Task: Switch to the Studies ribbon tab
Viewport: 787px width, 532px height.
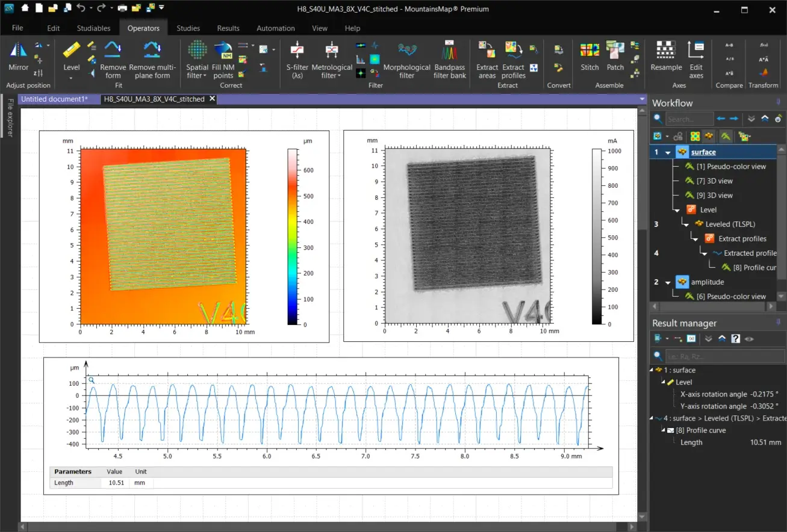Action: coord(188,28)
